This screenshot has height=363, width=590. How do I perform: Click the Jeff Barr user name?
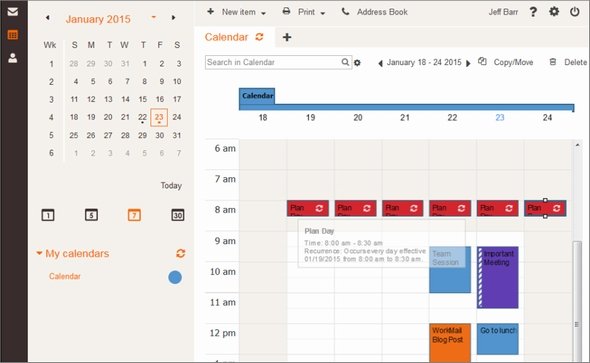tap(503, 12)
